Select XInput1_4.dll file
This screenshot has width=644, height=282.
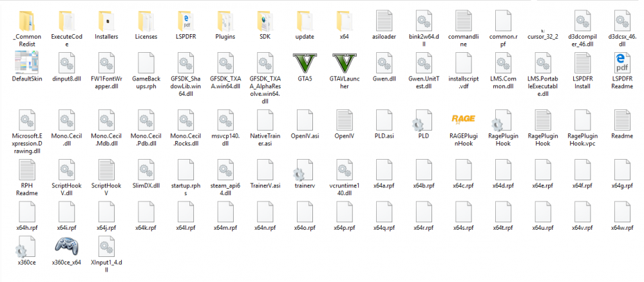click(106, 246)
